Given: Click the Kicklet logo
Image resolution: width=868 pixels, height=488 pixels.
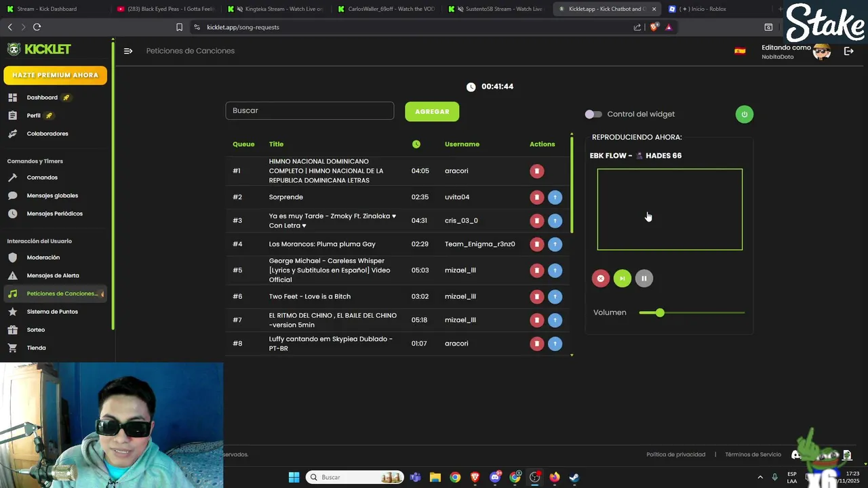Looking at the screenshot, I should [x=39, y=49].
